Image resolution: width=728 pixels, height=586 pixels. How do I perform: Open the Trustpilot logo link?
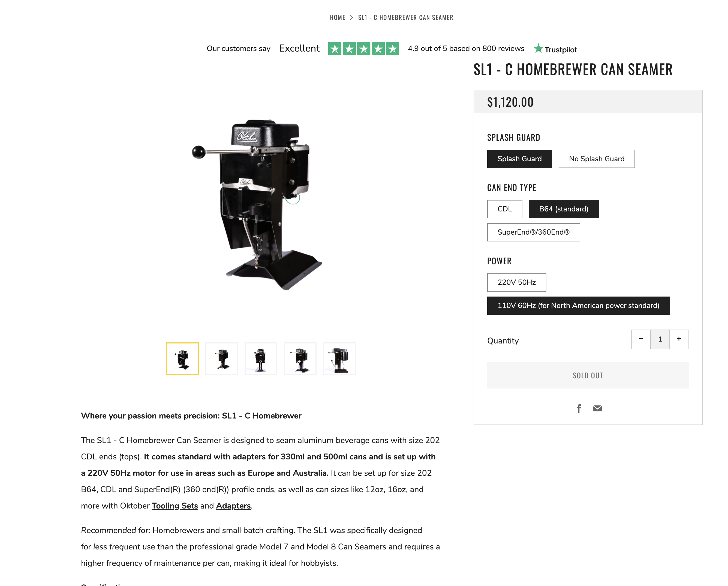(x=555, y=49)
